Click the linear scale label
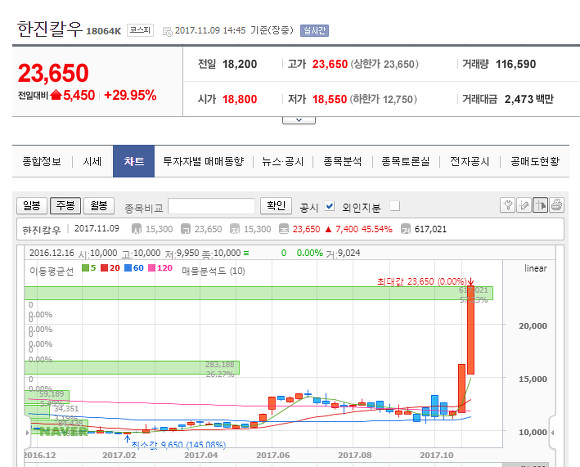Image resolution: width=580 pixels, height=467 pixels. pyautogui.click(x=535, y=268)
